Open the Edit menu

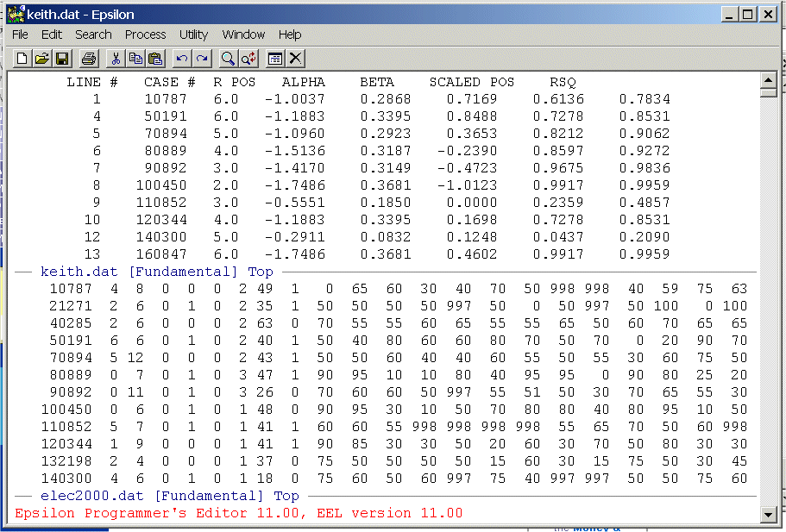pos(52,34)
